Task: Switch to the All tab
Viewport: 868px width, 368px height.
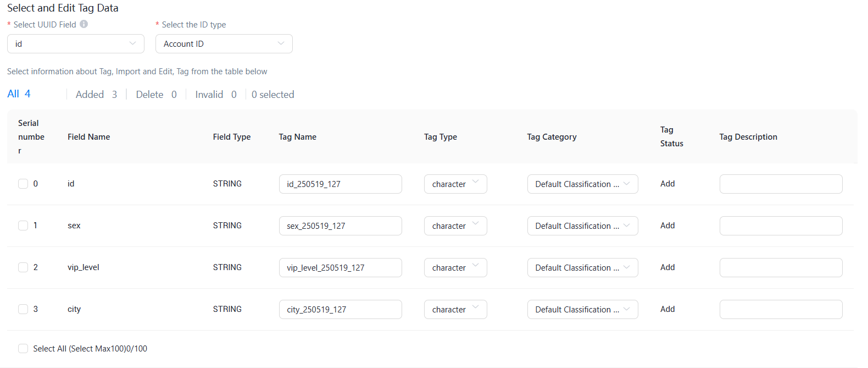Action: (x=19, y=94)
